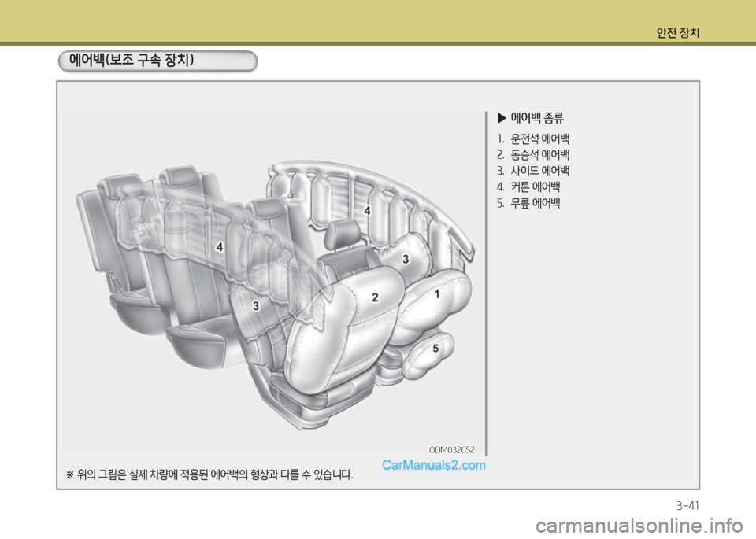Click the black triangle bullet before '에어백 종류'
The image size is (756, 539).
(502, 118)
